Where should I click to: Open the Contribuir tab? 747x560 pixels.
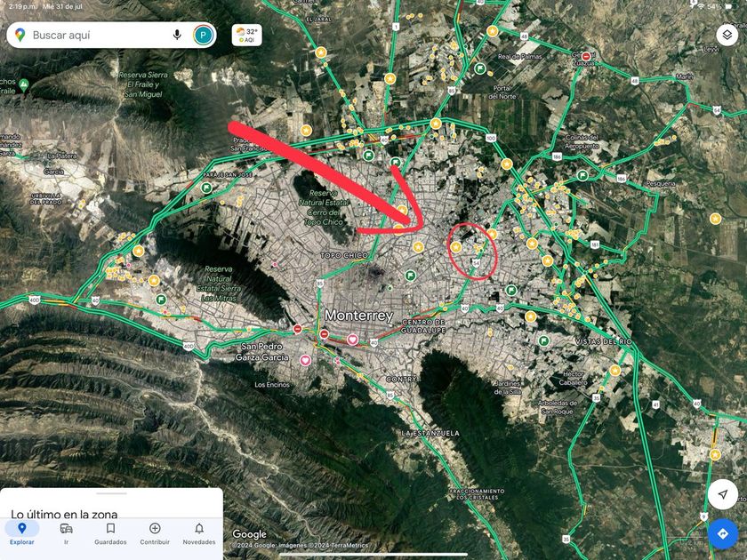(155, 533)
